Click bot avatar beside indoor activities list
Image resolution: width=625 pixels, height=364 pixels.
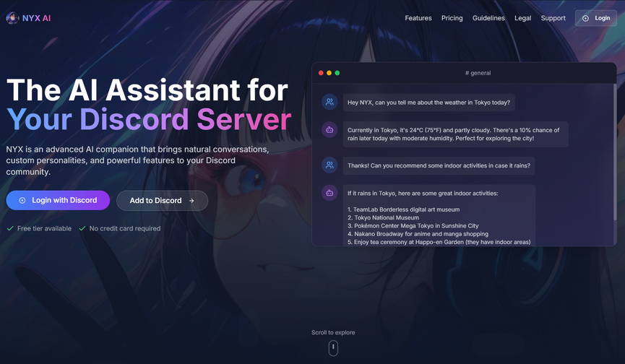coord(329,193)
